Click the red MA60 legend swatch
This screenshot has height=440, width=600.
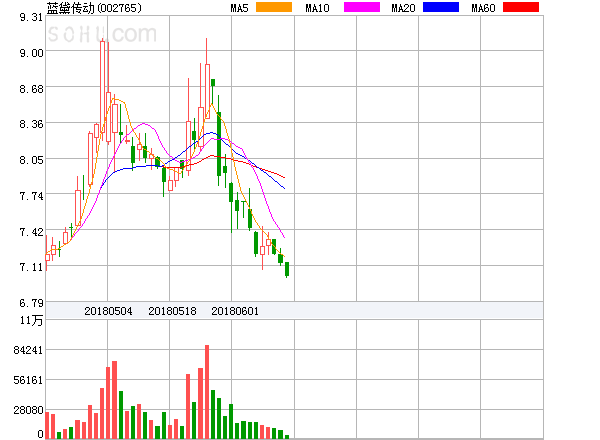click(x=521, y=7)
